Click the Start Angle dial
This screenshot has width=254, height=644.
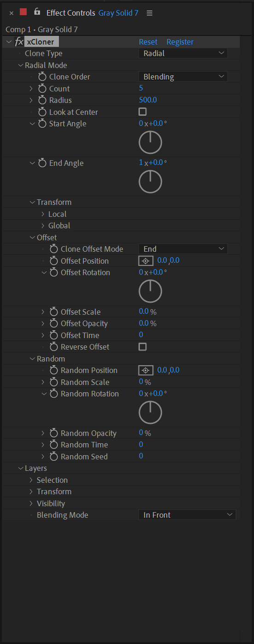pyautogui.click(x=150, y=142)
